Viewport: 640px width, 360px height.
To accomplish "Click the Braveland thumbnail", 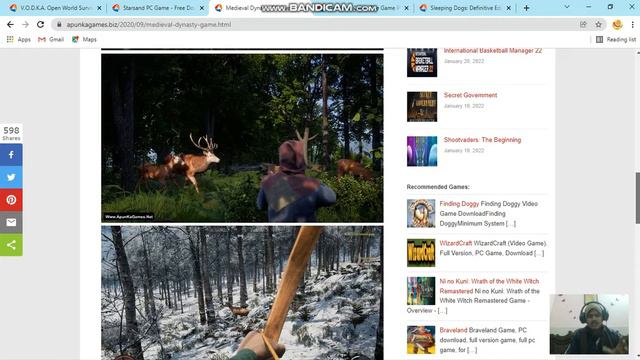I will point(421,340).
